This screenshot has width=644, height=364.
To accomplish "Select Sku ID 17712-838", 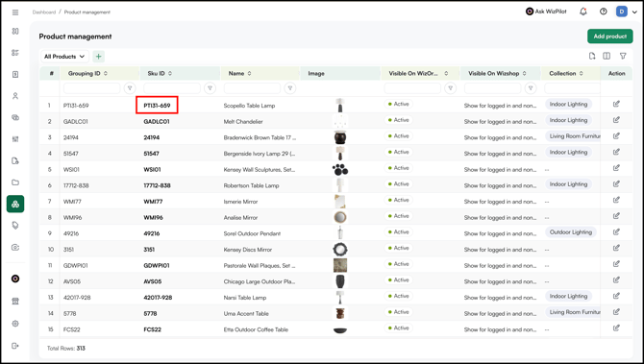I will [x=157, y=185].
